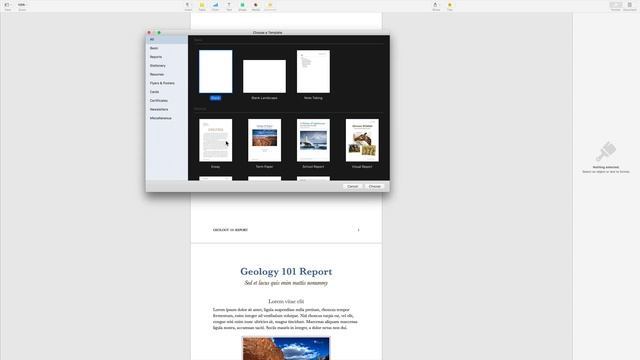The image size is (640, 360).
Task: Click the paintbrush icon in Format sidebar
Action: tap(606, 151)
